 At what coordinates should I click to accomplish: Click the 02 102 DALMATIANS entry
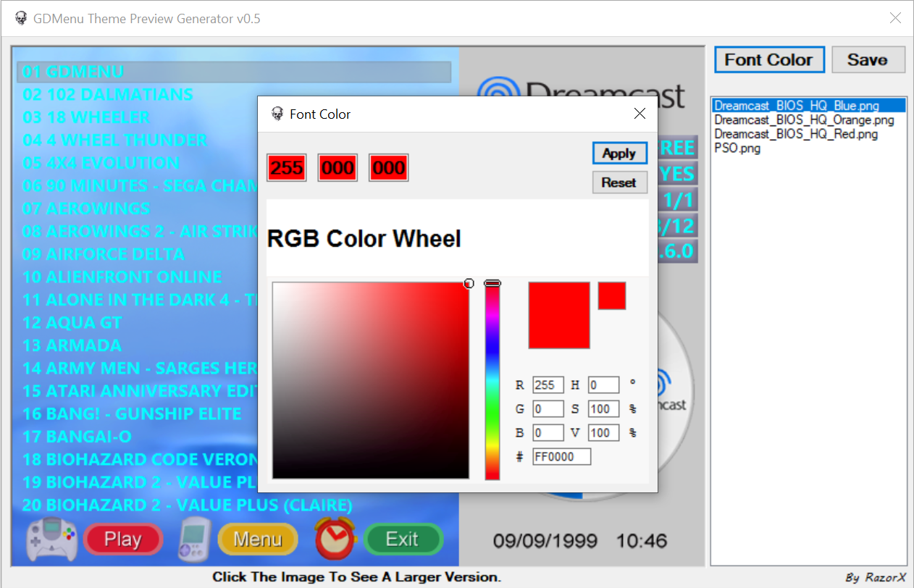click(x=108, y=95)
